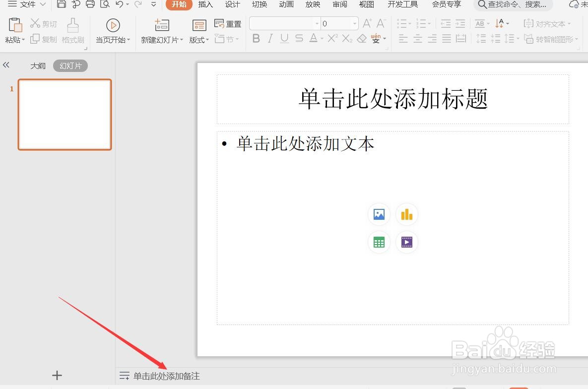The image size is (588, 389).
Task: Click the Increase Indent icon
Action: click(460, 24)
